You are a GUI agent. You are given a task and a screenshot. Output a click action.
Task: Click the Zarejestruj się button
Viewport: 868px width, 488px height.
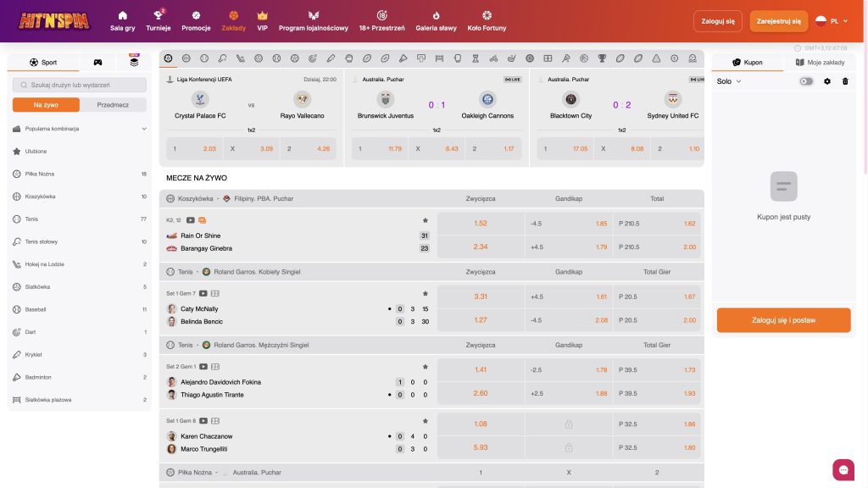coord(778,21)
